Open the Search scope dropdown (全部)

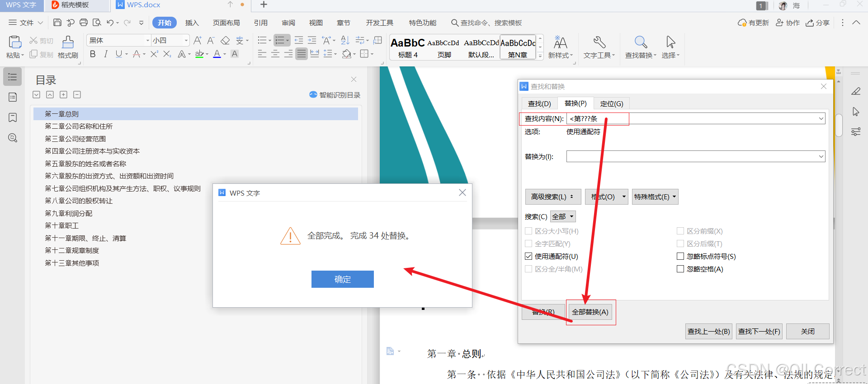click(563, 216)
